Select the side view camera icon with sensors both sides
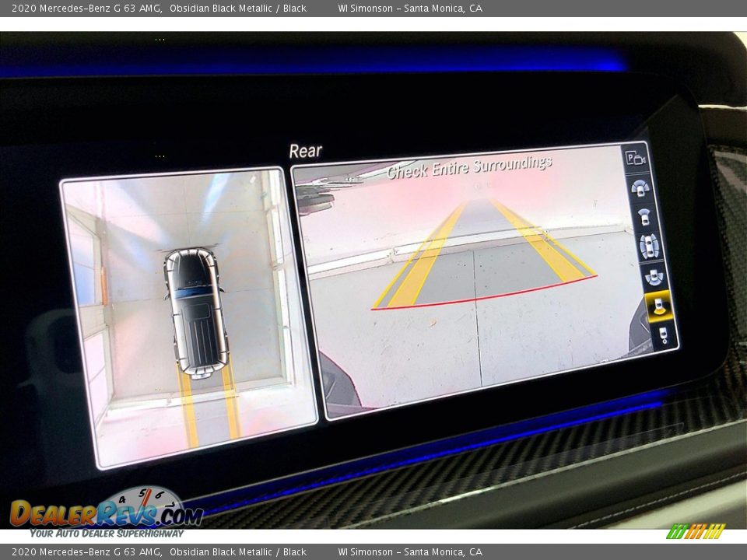This screenshot has height=560, width=747. tap(649, 247)
